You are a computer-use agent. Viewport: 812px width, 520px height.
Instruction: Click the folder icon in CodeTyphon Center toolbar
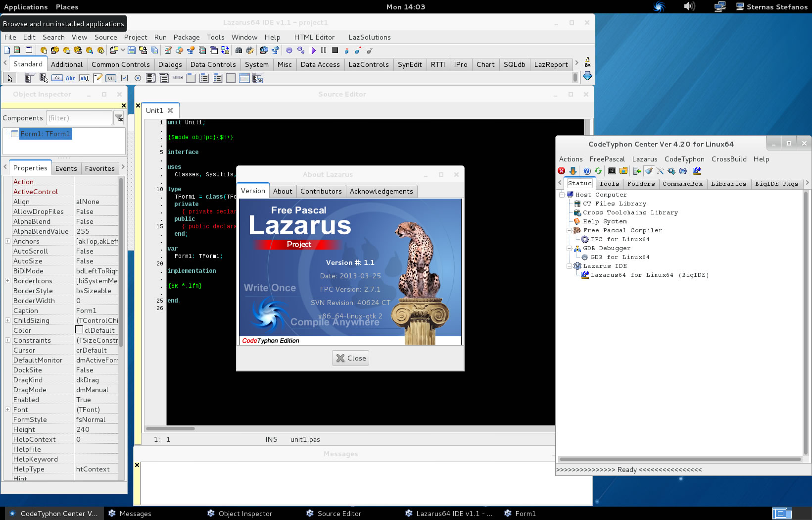point(623,171)
